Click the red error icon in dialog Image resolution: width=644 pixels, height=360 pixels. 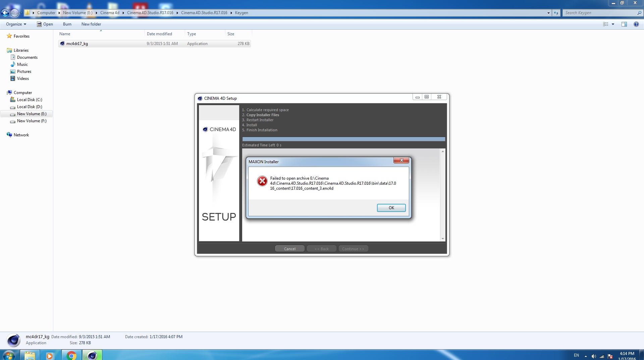point(262,181)
